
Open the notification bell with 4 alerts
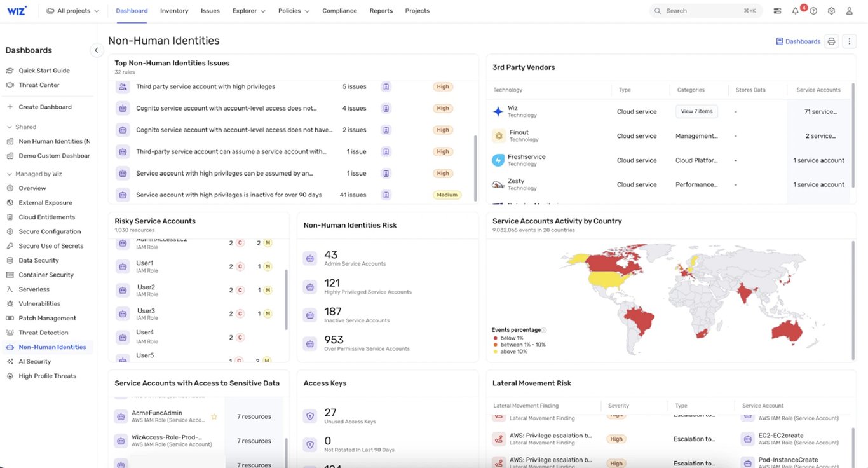pyautogui.click(x=796, y=10)
